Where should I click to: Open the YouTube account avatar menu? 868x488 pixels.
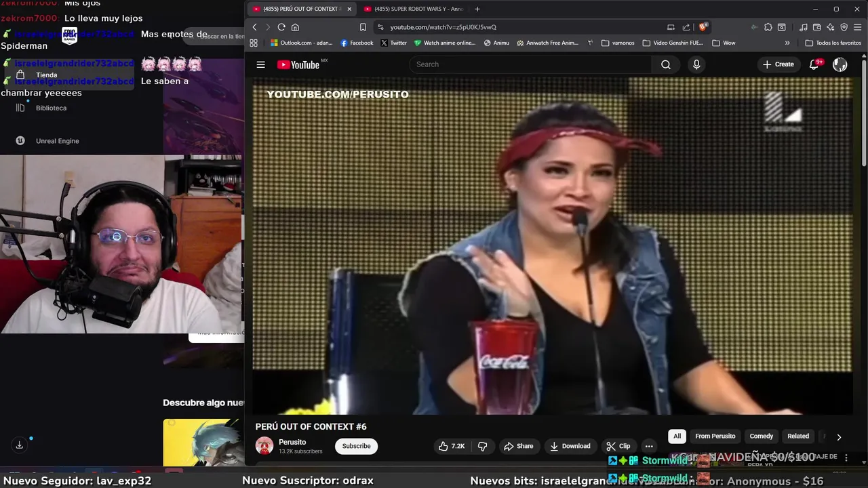click(x=840, y=64)
